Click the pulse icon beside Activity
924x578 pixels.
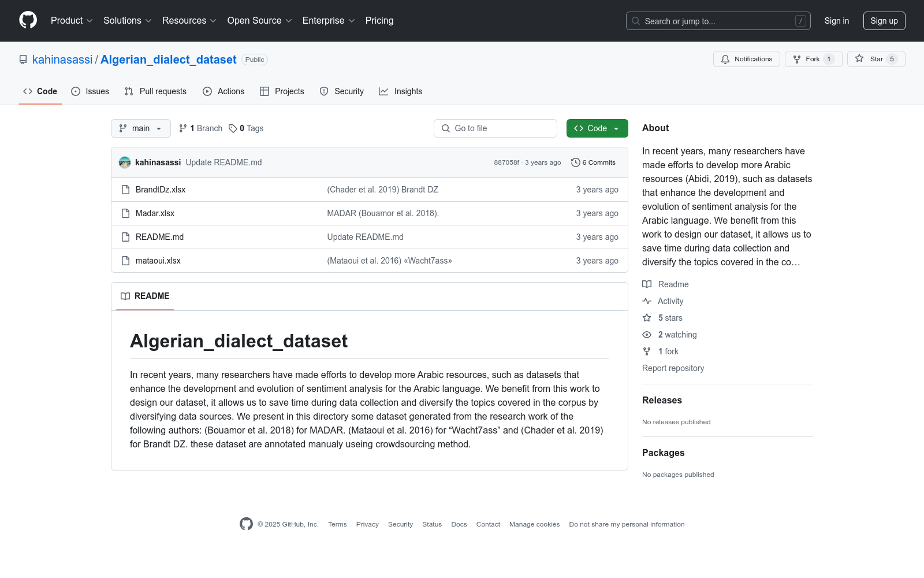647,301
